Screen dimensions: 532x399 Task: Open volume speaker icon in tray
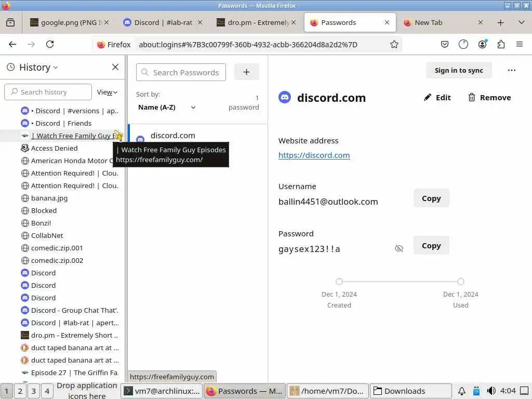(491, 391)
